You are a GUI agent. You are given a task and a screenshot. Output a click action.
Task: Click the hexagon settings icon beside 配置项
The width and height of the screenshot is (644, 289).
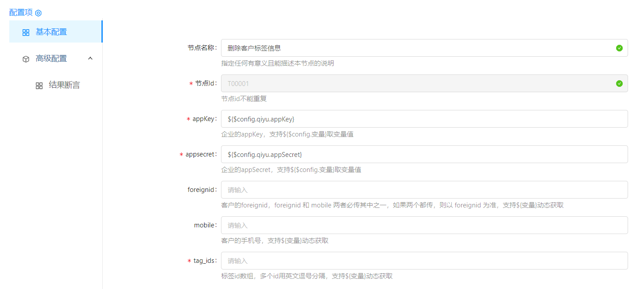(39, 13)
